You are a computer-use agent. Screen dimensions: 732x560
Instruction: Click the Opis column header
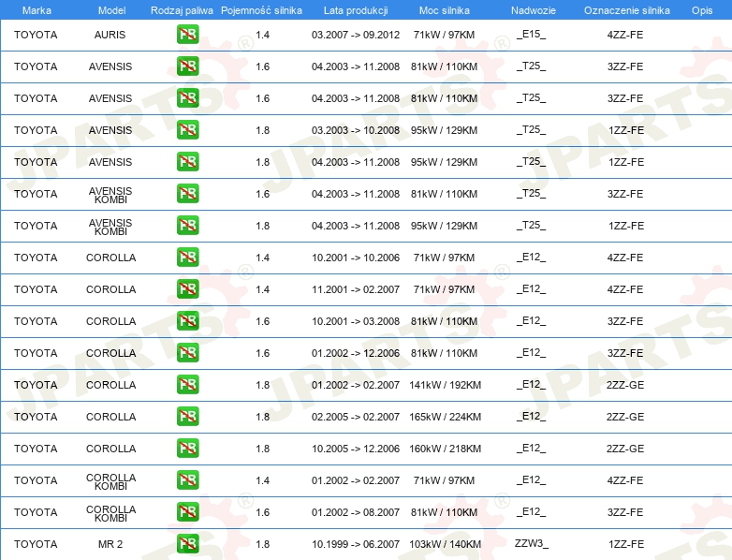[702, 10]
